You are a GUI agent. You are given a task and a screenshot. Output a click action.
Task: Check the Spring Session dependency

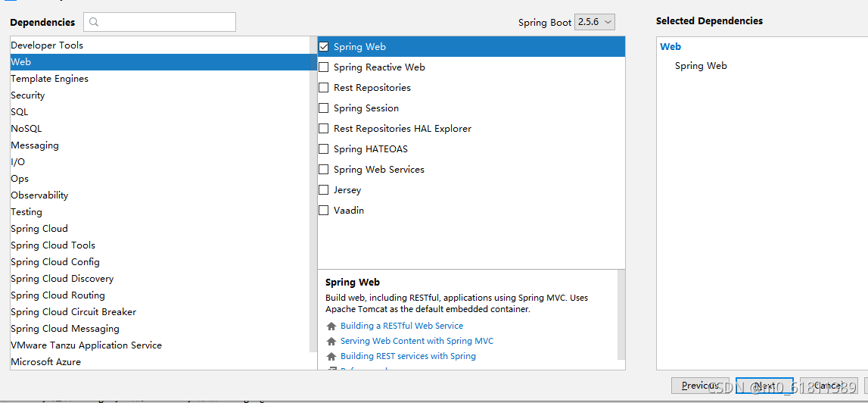click(x=324, y=108)
